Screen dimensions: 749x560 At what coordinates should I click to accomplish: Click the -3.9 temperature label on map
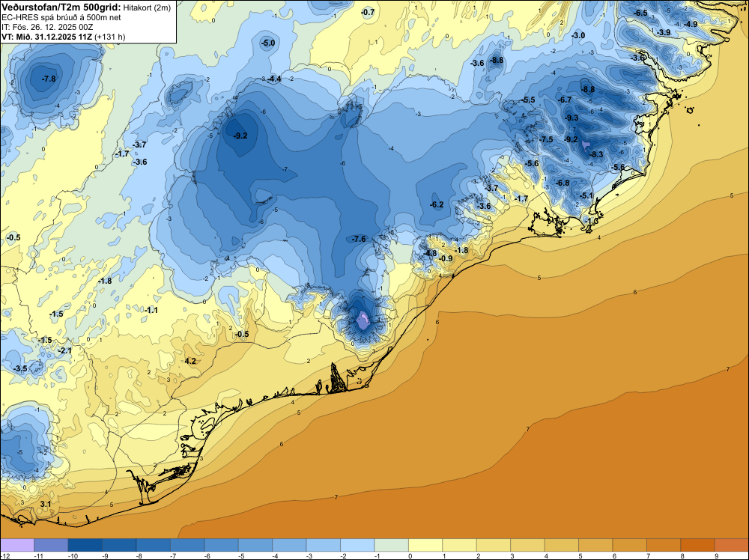(664, 32)
